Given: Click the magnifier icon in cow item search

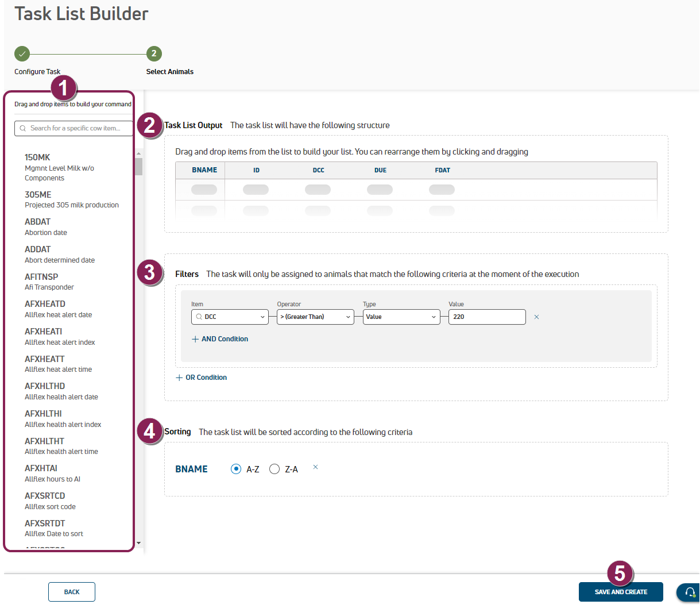Looking at the screenshot, I should pos(23,128).
